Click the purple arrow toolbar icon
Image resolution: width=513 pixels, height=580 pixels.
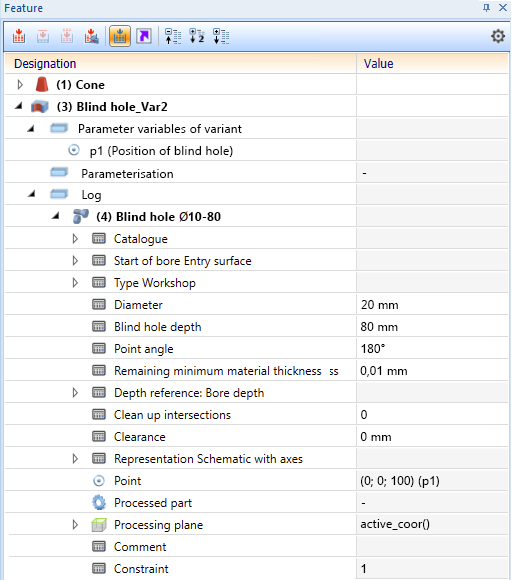click(x=144, y=36)
